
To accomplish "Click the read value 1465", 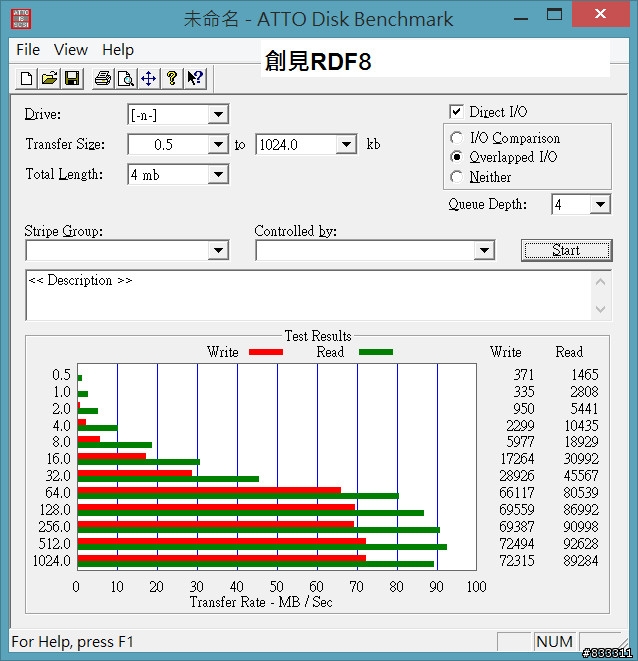I will (584, 374).
